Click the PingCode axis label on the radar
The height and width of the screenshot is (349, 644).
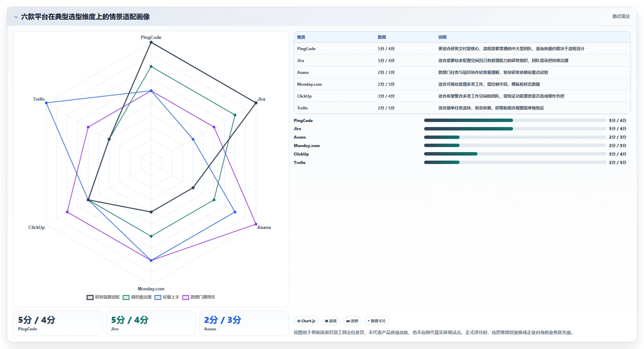(151, 37)
